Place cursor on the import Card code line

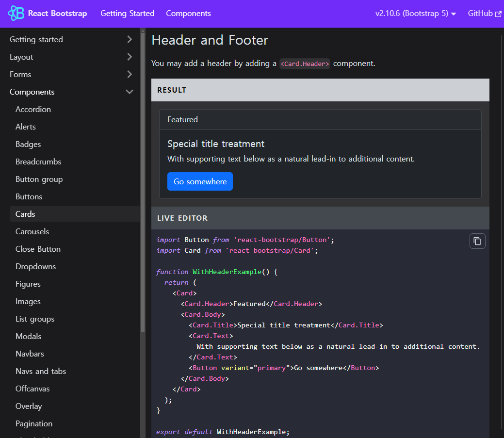click(x=237, y=250)
